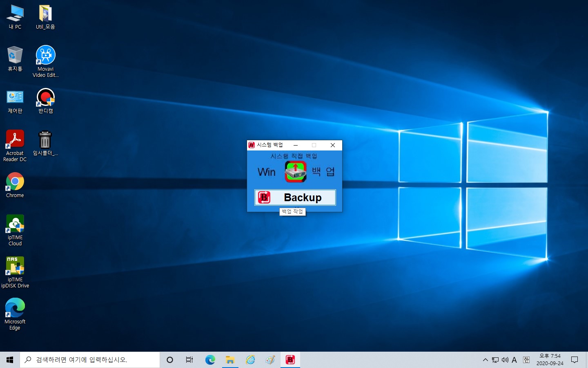
Task: Select the Microsoft Edge desktop shortcut
Action: (x=15, y=314)
